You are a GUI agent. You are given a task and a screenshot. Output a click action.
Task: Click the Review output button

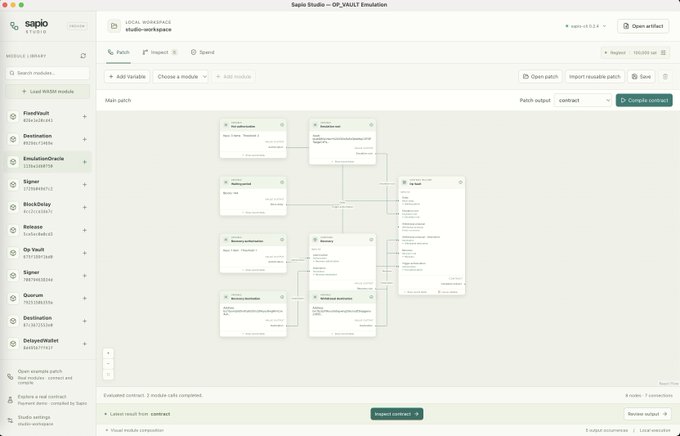coord(647,414)
